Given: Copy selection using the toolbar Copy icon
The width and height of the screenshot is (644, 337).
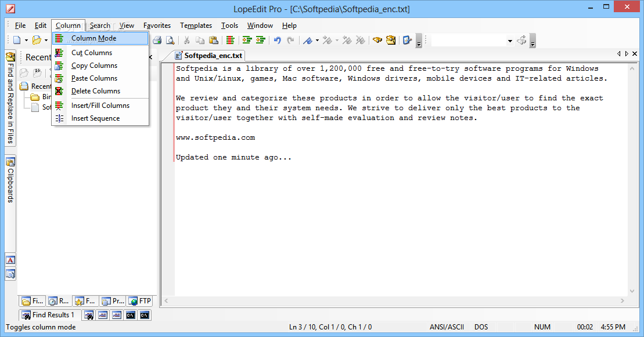Looking at the screenshot, I should [200, 40].
